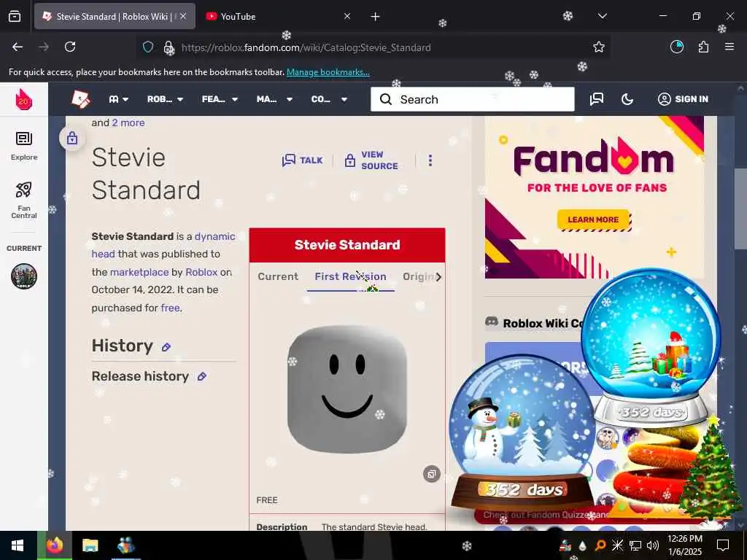Open the page's three-dot more menu
Viewport: 747px width, 560px height.
click(430, 160)
